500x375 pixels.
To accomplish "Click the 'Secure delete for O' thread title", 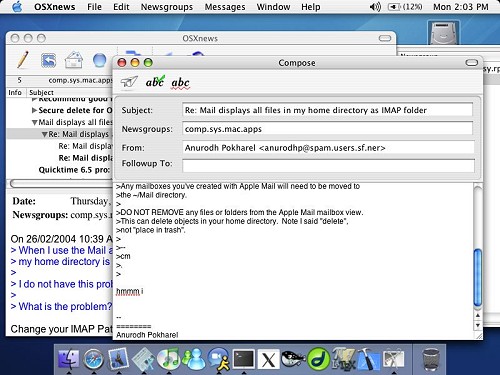I will (75, 110).
